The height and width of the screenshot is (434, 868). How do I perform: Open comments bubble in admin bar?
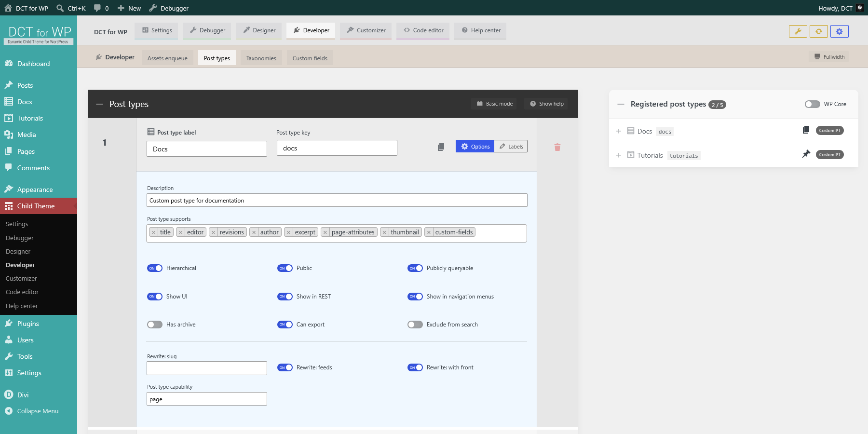101,8
